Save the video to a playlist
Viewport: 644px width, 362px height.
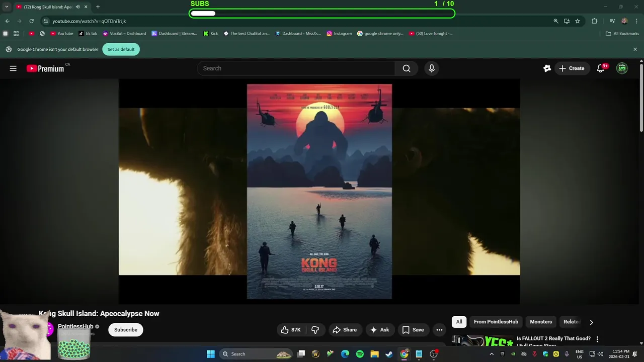pos(413,330)
